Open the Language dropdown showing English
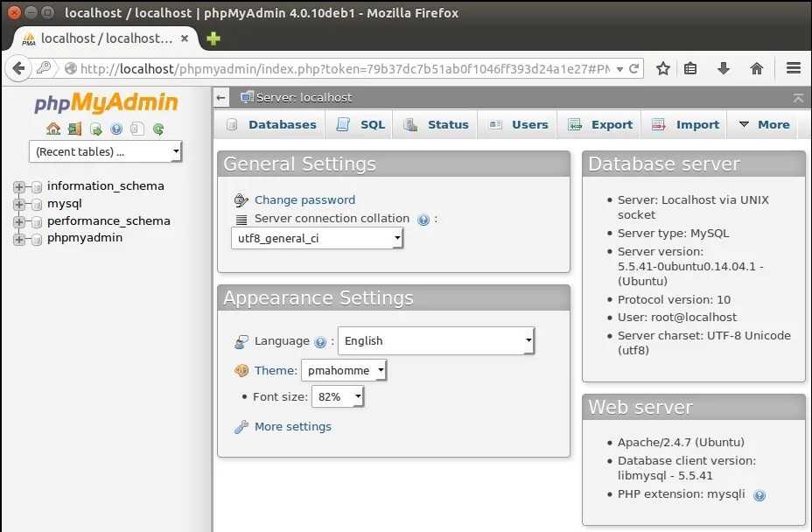The image size is (812, 532). click(436, 341)
